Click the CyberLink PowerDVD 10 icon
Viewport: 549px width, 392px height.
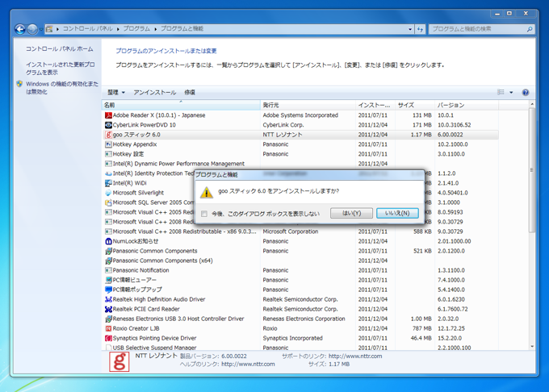[108, 125]
